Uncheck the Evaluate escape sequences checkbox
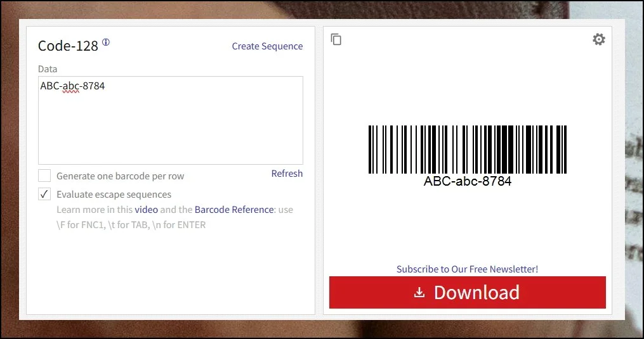Image resolution: width=644 pixels, height=339 pixels. click(x=44, y=194)
